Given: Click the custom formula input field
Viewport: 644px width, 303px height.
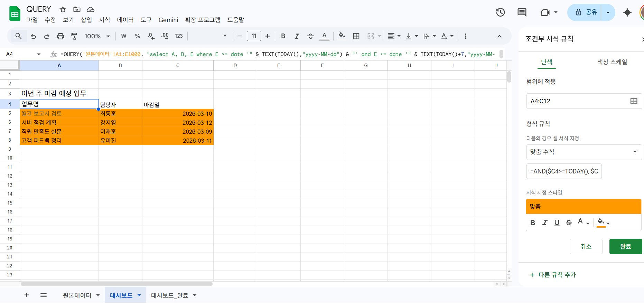Looking at the screenshot, I should point(564,171).
